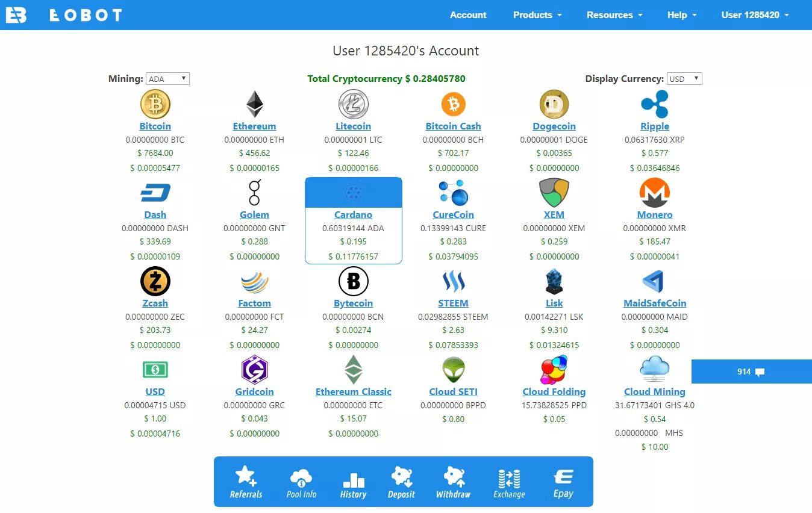The image size is (812, 513).
Task: Click the Bytecoin logo icon
Action: [354, 281]
